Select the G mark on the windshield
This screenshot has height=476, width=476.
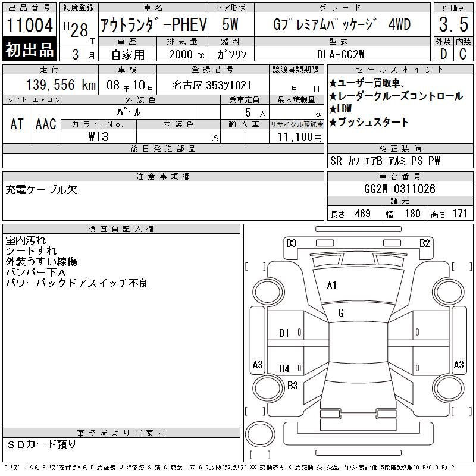340,313
